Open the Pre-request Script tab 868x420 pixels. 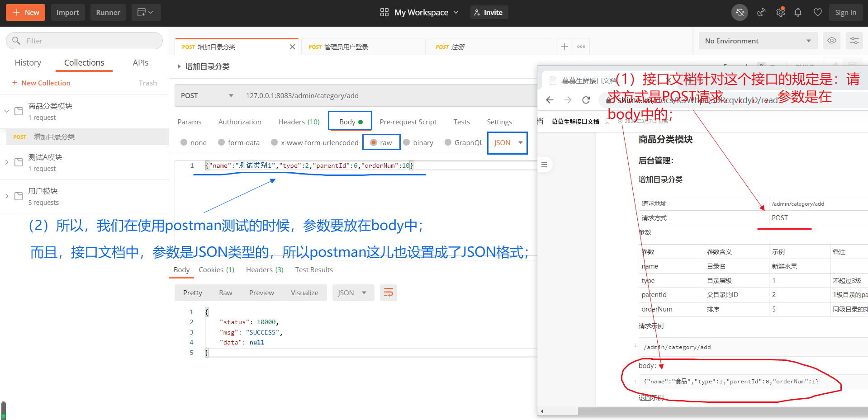[x=408, y=122]
